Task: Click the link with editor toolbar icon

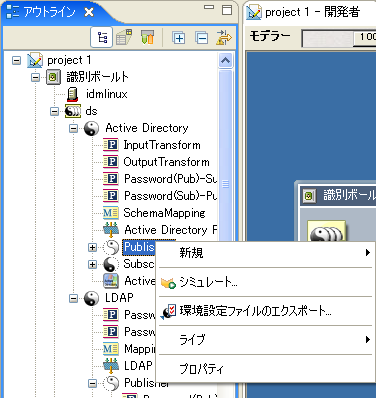Action: [224, 37]
